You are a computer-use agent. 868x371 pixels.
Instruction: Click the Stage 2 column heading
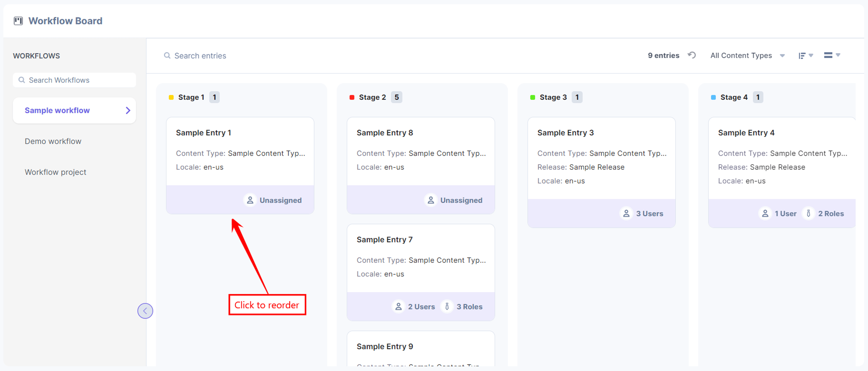[x=372, y=97]
